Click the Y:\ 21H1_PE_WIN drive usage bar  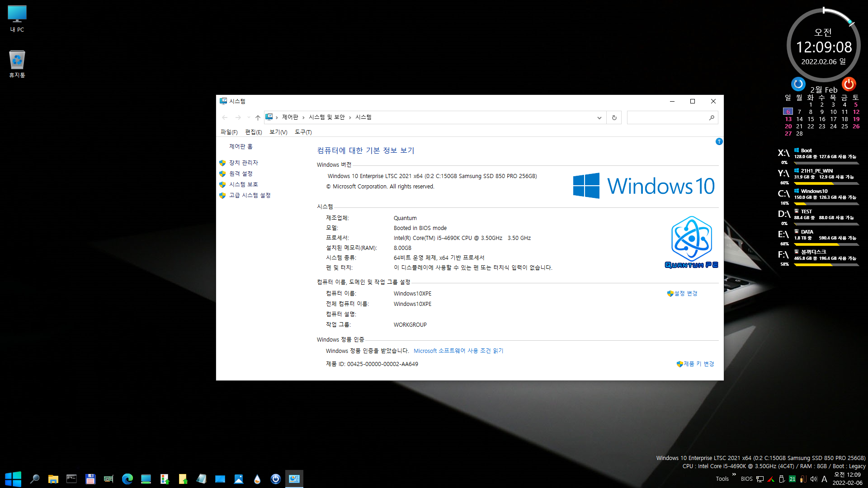827,183
